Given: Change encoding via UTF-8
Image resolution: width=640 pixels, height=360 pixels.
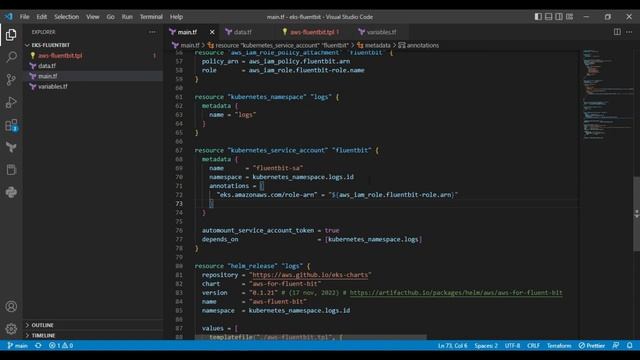Looking at the screenshot, I should pyautogui.click(x=512, y=346).
